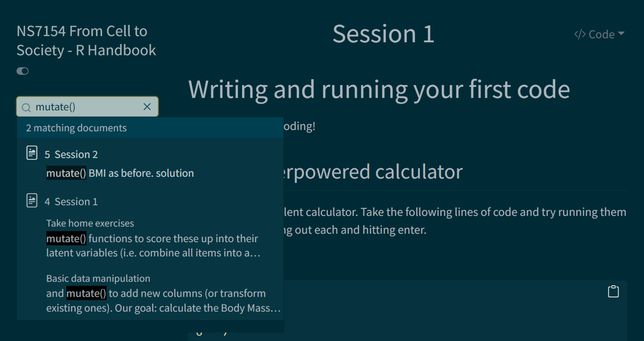The height and width of the screenshot is (341, 644).
Task: Click the Session 2 document icon
Action: pos(32,153)
